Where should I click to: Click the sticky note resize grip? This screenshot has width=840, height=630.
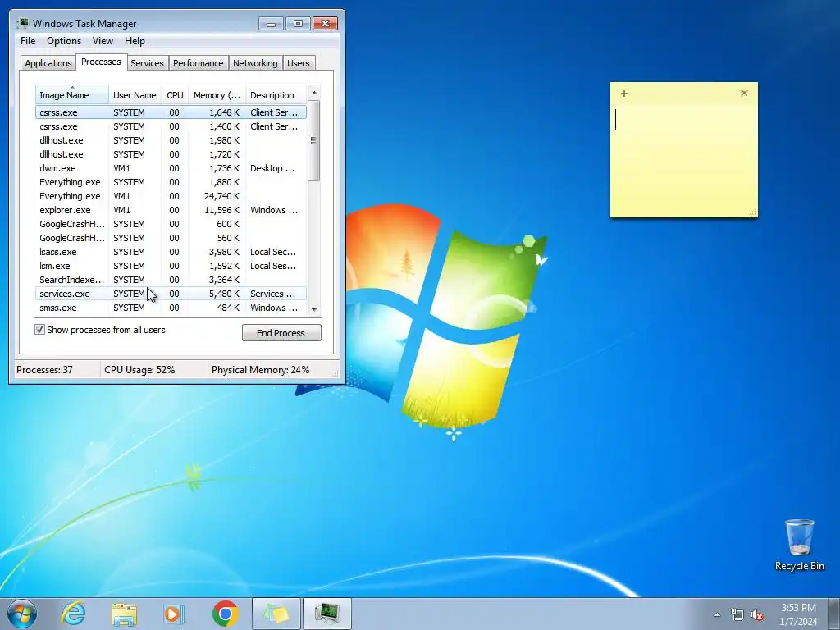(x=753, y=212)
